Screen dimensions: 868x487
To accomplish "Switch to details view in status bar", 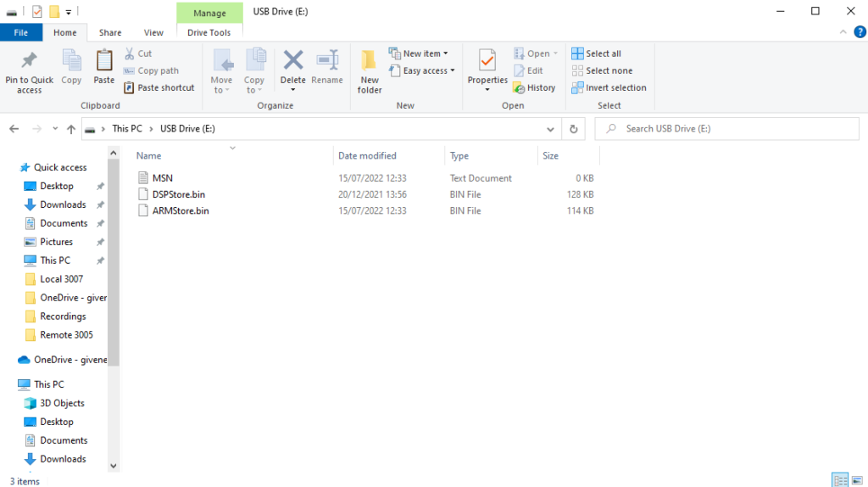I will [839, 480].
